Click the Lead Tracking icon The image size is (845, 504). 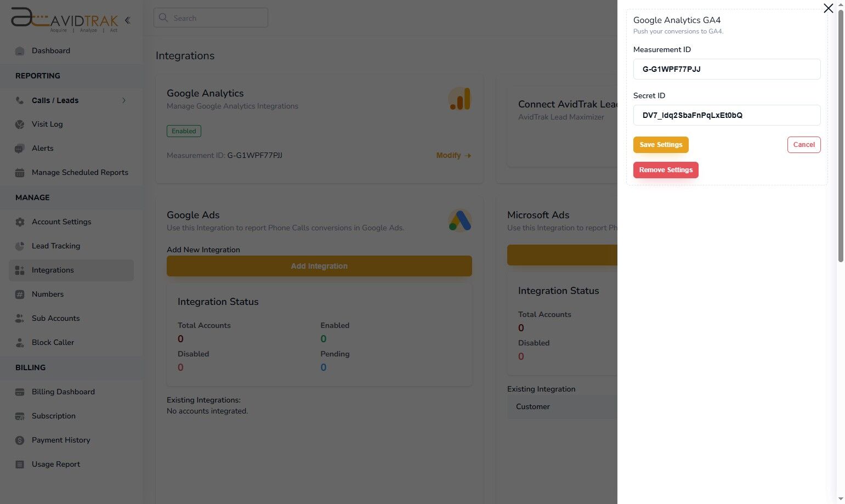pyautogui.click(x=20, y=246)
